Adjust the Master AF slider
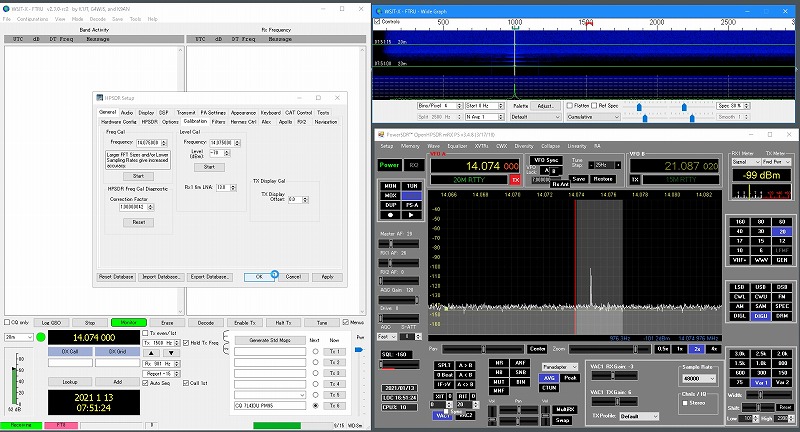Viewport: 800px width, 432px height. pyautogui.click(x=398, y=244)
